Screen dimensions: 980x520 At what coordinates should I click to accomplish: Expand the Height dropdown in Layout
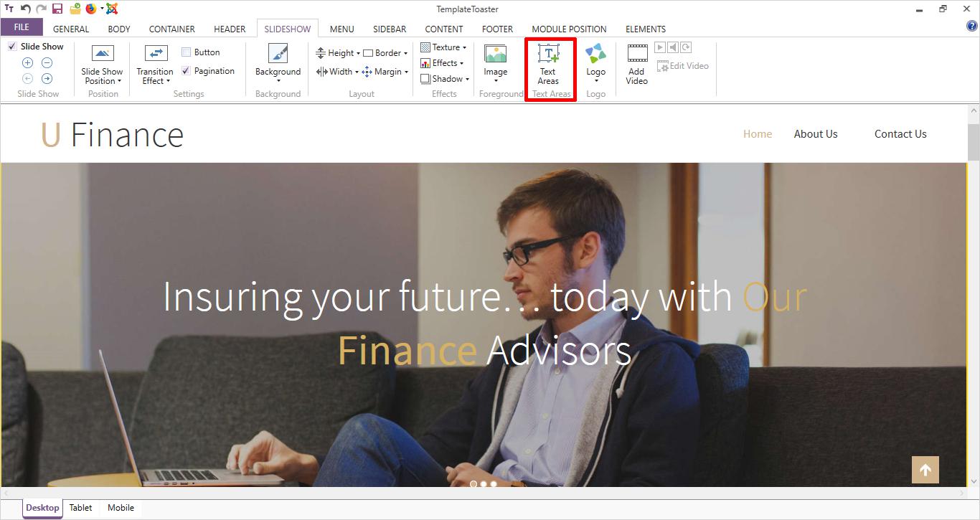338,53
